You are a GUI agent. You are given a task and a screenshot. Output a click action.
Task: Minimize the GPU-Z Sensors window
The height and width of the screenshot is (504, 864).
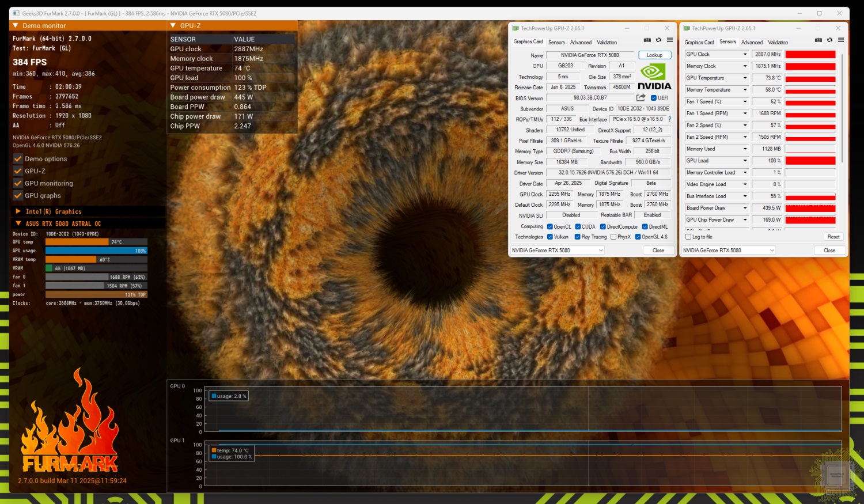pos(798,28)
